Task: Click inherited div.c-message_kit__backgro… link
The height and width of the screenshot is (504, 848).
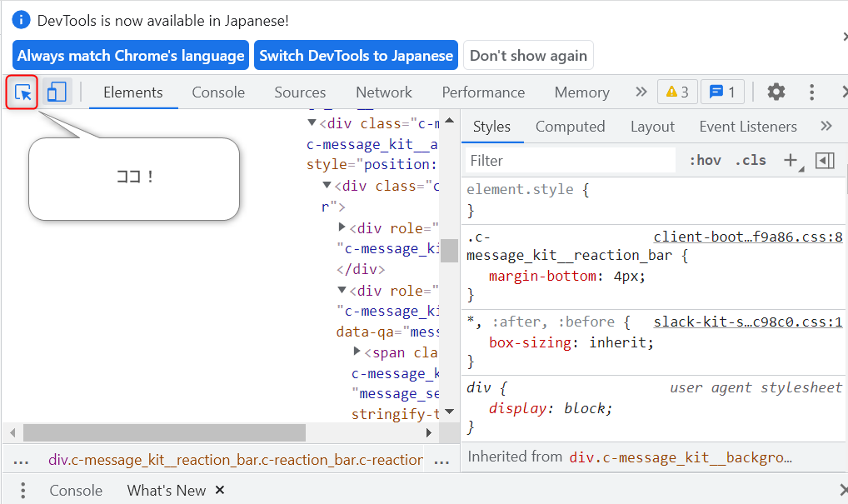Action: pos(681,457)
